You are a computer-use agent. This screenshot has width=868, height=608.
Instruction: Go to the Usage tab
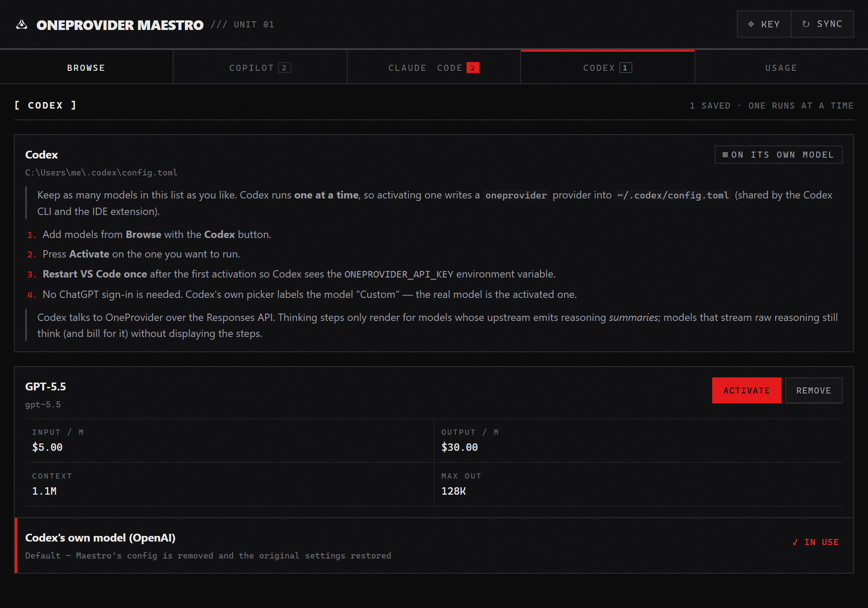point(781,68)
